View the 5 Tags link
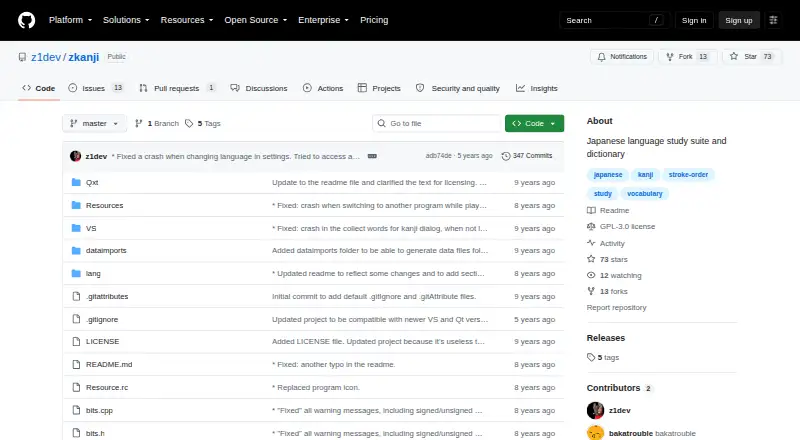Viewport: 800px width, 440px height. (x=203, y=124)
